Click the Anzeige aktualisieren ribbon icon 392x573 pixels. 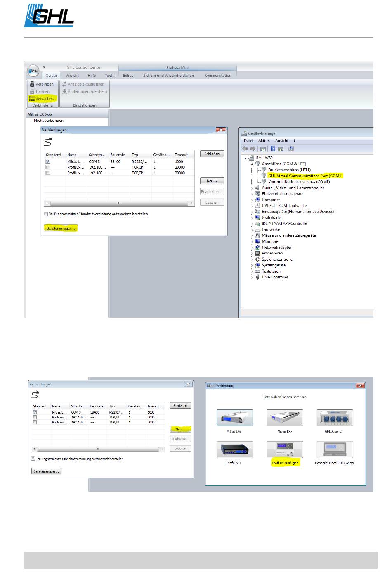[x=64, y=84]
